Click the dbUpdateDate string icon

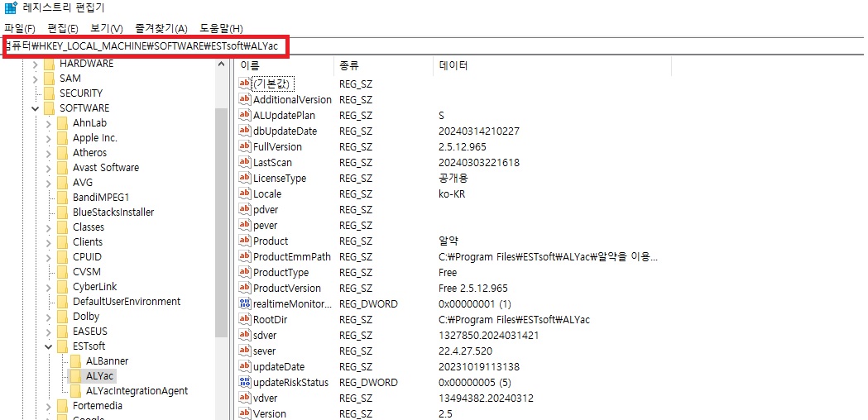(245, 131)
